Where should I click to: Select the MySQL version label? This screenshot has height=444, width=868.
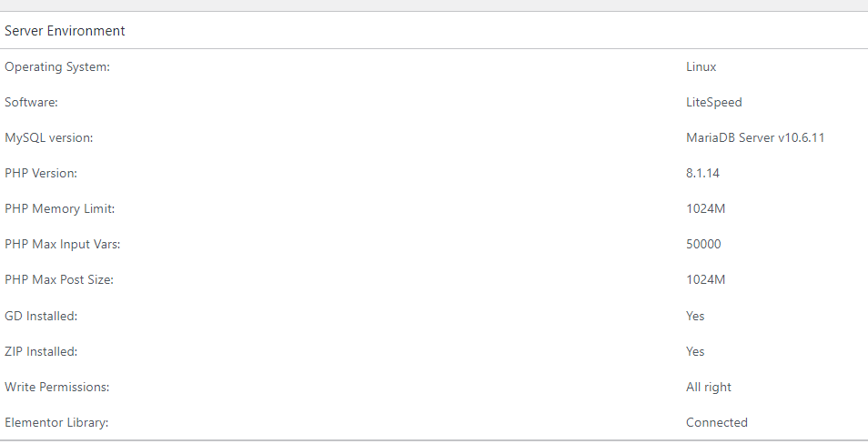[x=49, y=138]
